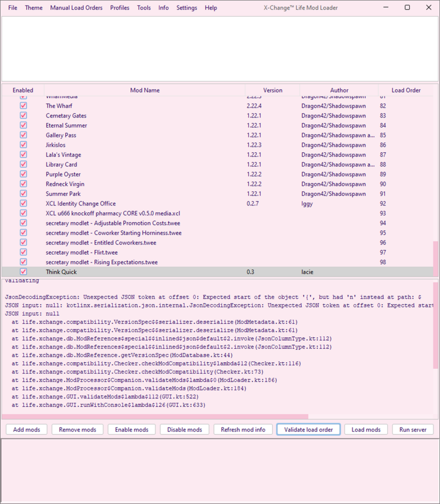Open the Info menu
This screenshot has height=504, width=440.
pos(163,8)
